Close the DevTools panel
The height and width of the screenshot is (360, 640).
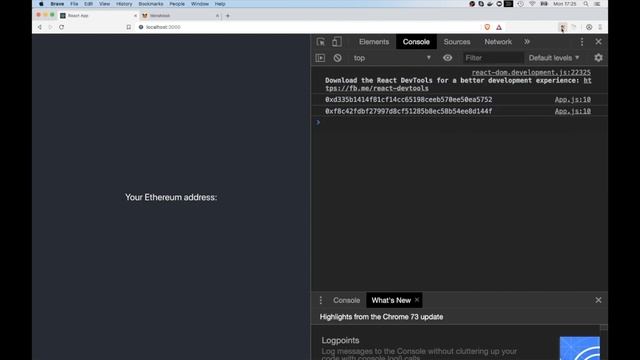pos(598,42)
